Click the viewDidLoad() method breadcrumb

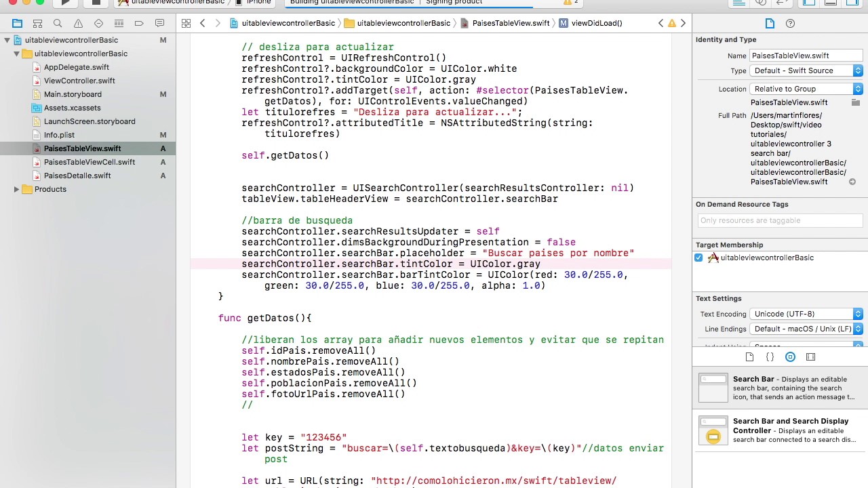(590, 23)
